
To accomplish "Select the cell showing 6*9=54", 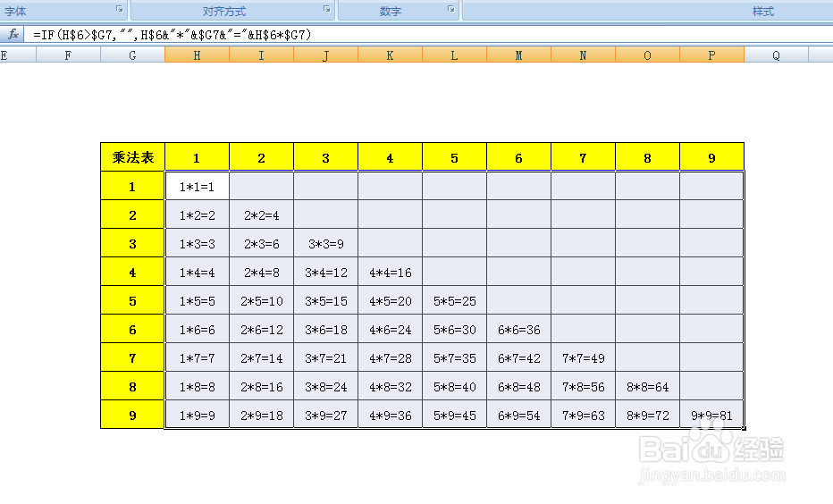I will 518,415.
